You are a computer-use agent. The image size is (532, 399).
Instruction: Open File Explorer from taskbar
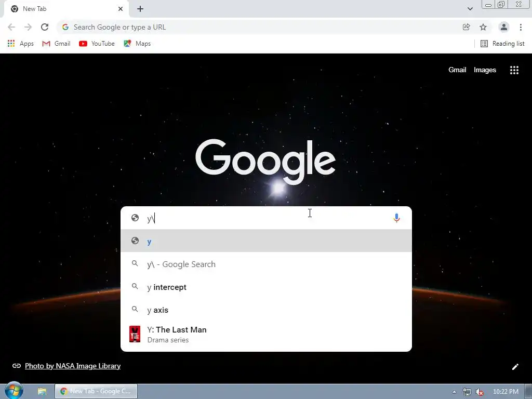pyautogui.click(x=42, y=392)
